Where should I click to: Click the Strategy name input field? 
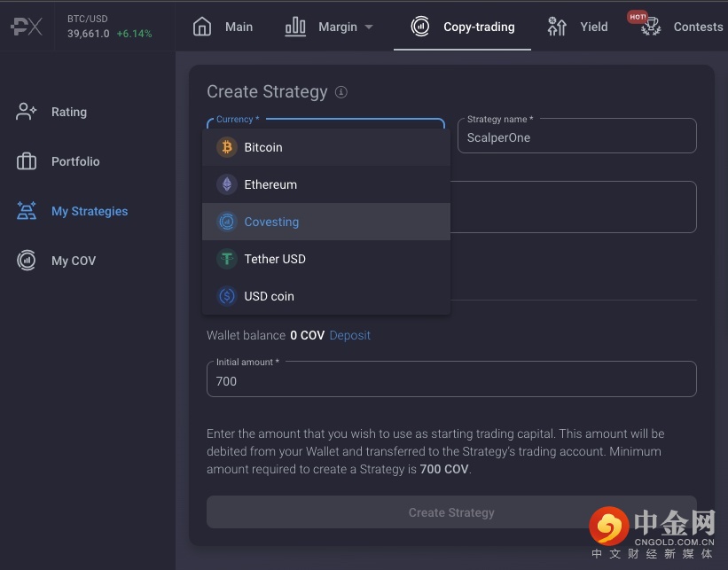click(x=576, y=138)
